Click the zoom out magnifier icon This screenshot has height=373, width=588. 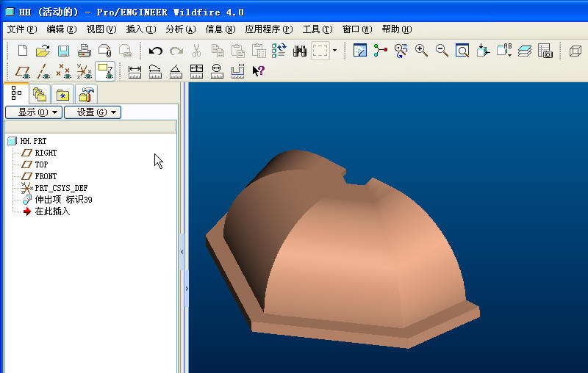(x=442, y=50)
